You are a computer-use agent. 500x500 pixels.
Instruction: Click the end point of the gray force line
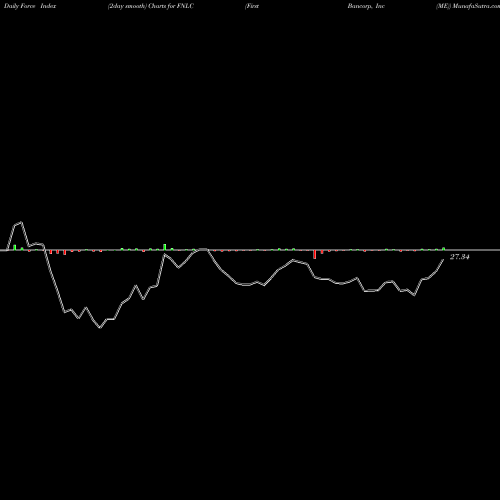point(443,260)
